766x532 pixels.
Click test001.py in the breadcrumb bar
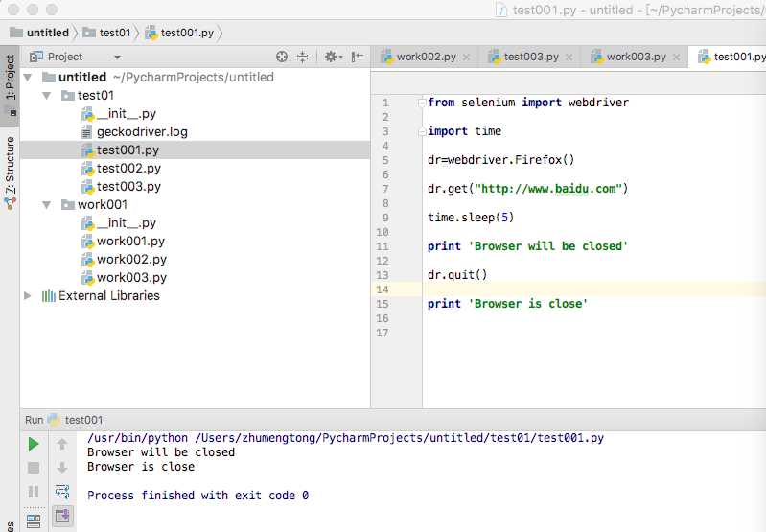point(180,33)
